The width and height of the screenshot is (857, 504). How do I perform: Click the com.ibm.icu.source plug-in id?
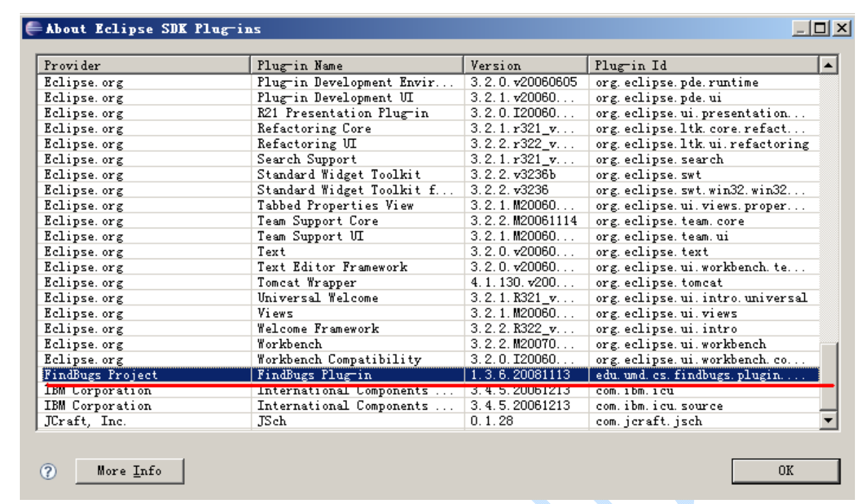click(x=659, y=406)
